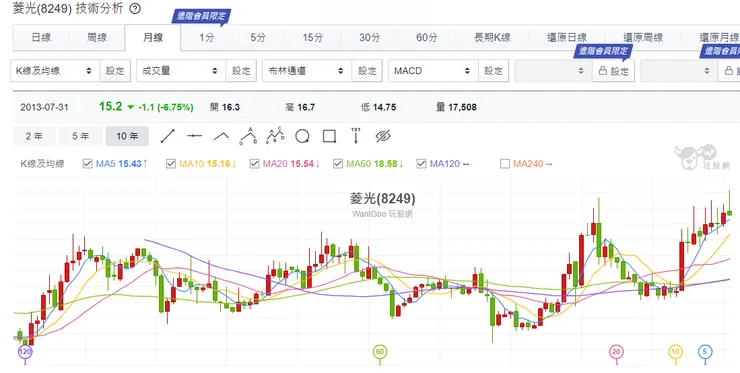Uncheck the MA120 moving average checkbox
Viewport: 740px width, 373px height.
(421, 164)
